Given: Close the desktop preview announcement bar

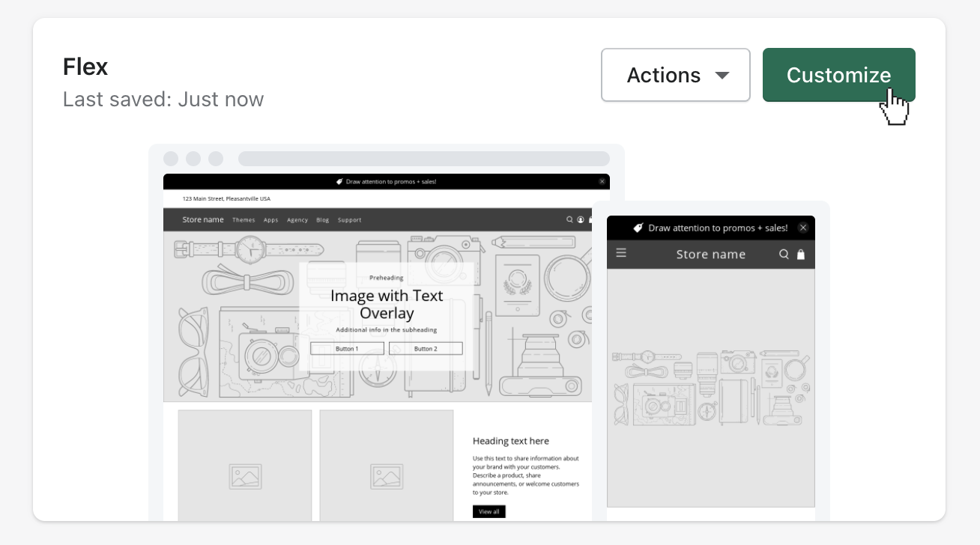Looking at the screenshot, I should tap(602, 181).
